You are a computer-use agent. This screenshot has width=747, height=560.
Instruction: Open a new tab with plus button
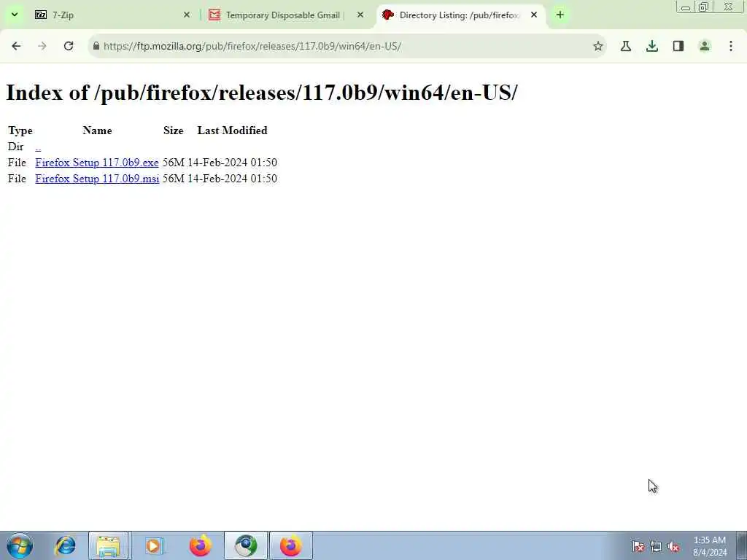tap(560, 15)
